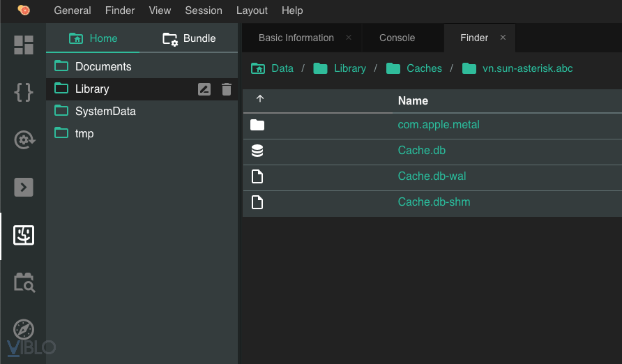This screenshot has height=364, width=622.
Task: Open the Cache.db-wal file link
Action: [432, 176]
